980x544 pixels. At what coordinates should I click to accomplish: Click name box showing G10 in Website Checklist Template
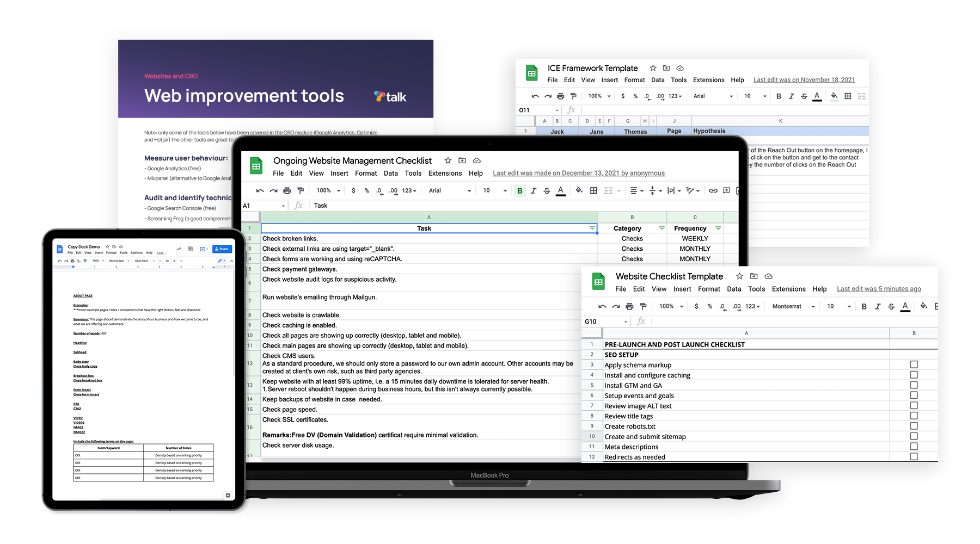[606, 322]
